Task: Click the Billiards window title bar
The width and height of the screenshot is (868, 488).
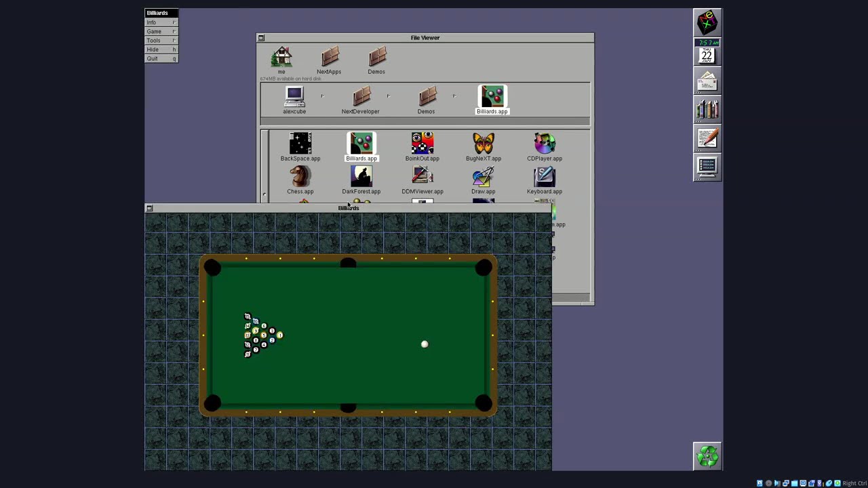Action: click(x=349, y=208)
